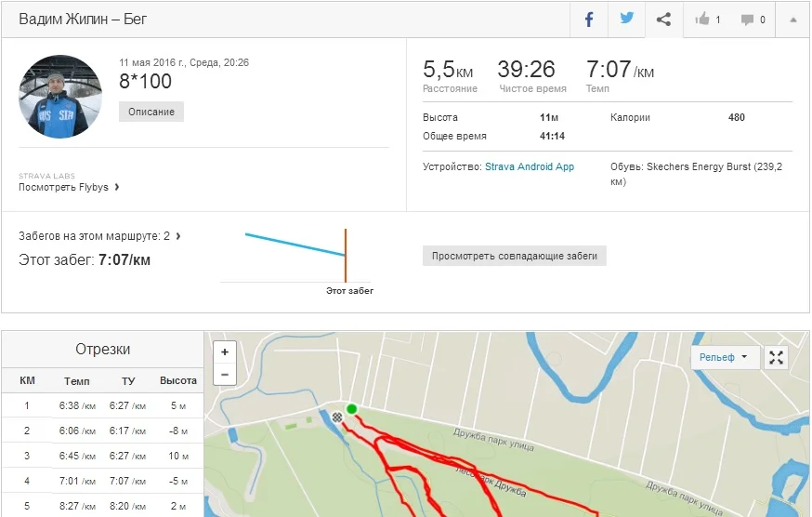Open Посмотреть Flybys link
Viewport: 812px width, 517px height.
click(x=69, y=187)
